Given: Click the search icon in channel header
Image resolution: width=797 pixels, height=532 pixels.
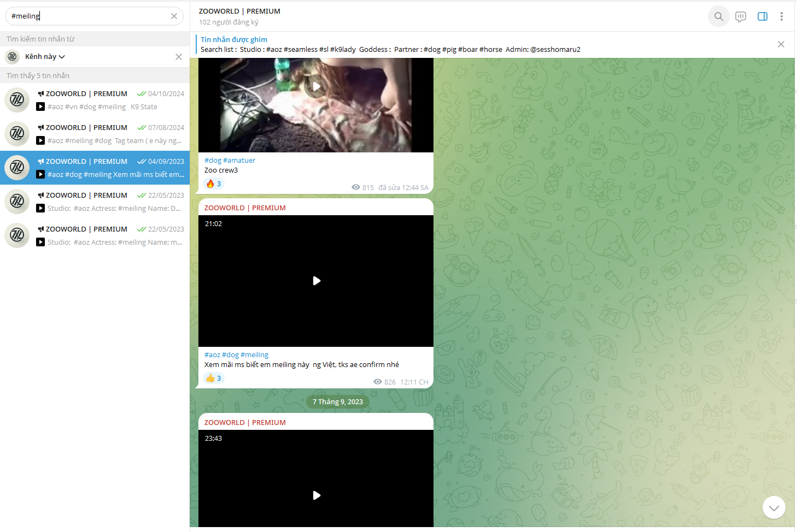Looking at the screenshot, I should pos(718,16).
